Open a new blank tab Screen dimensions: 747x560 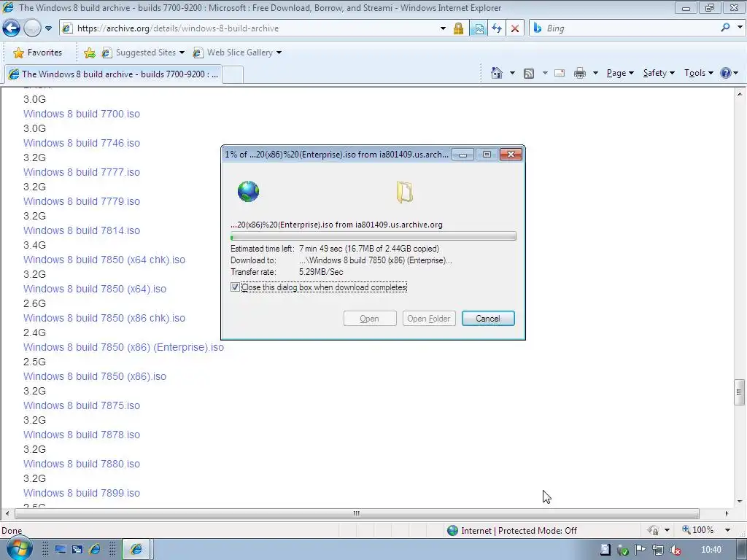click(233, 75)
